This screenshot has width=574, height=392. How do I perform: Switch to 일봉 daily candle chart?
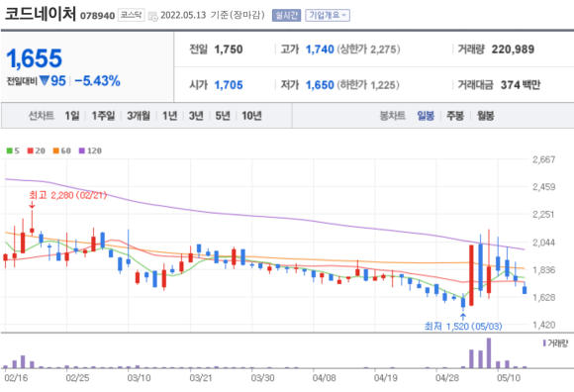tap(426, 116)
